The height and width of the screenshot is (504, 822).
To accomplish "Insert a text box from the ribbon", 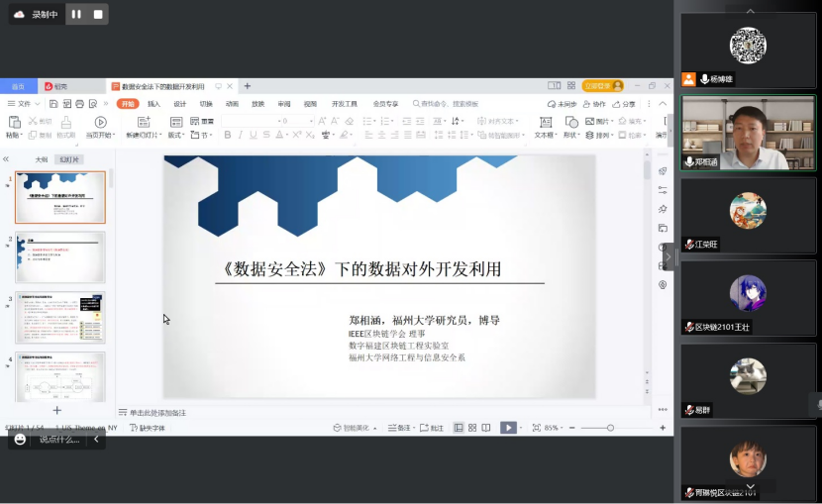I will point(544,122).
